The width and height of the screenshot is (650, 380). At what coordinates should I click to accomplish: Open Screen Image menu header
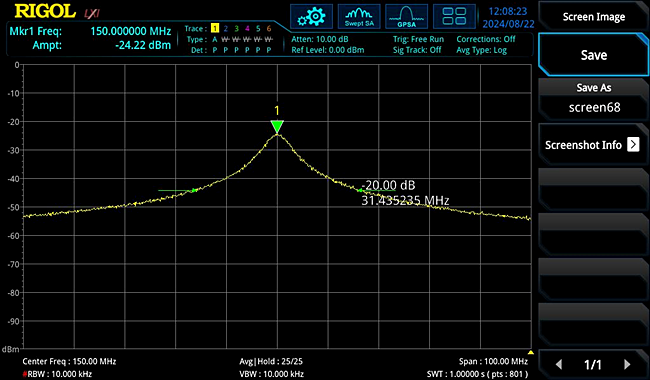coord(593,17)
